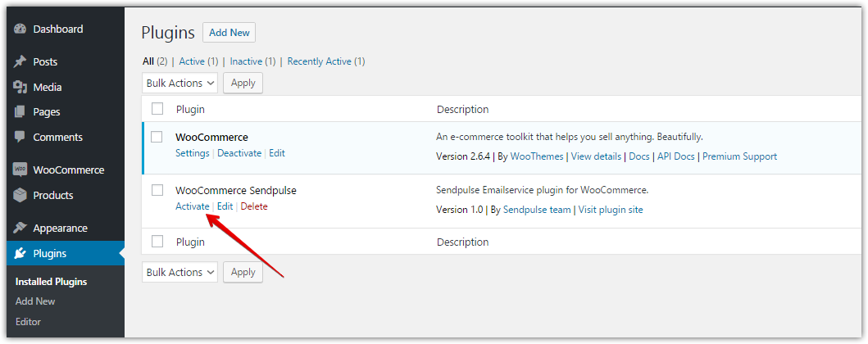Toggle the select-all checkbox in table header

[x=157, y=109]
